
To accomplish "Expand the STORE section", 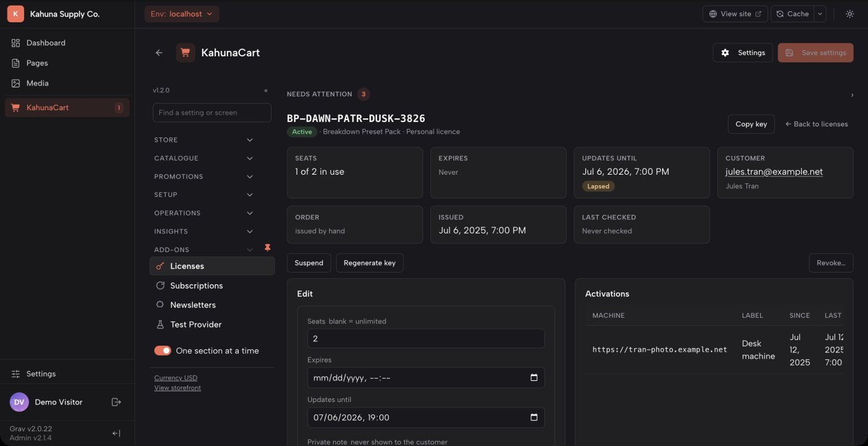I will [x=203, y=140].
